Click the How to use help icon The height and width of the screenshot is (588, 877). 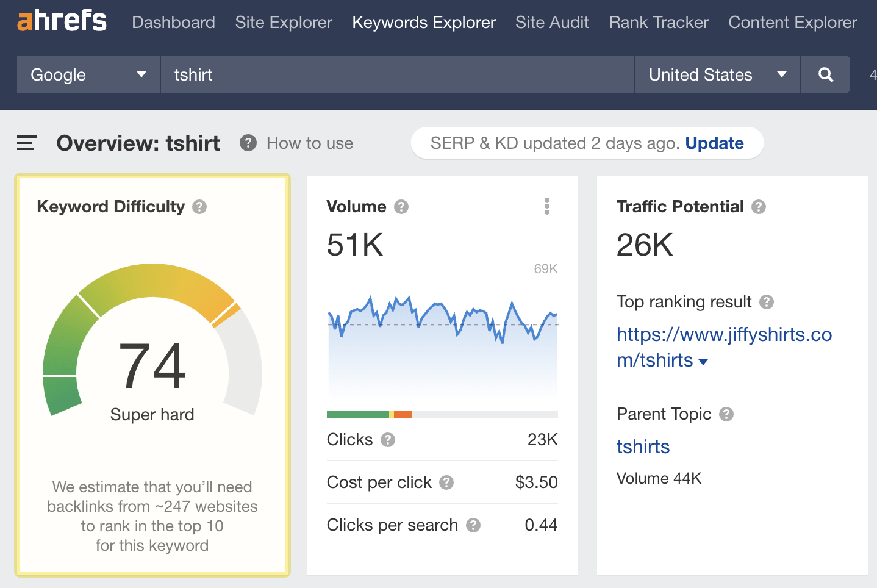click(x=248, y=143)
